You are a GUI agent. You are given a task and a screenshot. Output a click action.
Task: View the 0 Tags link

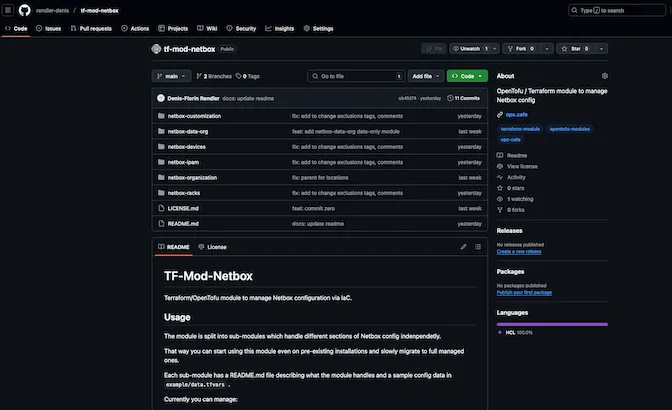[248, 76]
